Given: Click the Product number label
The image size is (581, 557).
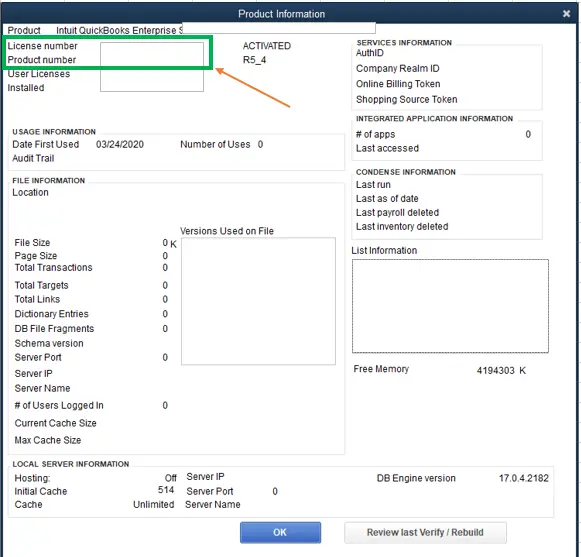Looking at the screenshot, I should click(x=42, y=60).
